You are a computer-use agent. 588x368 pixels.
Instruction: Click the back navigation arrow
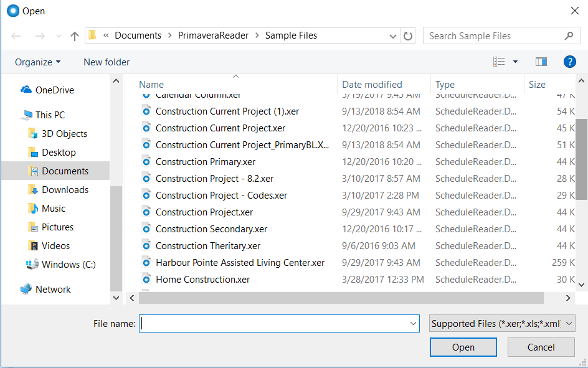16,36
